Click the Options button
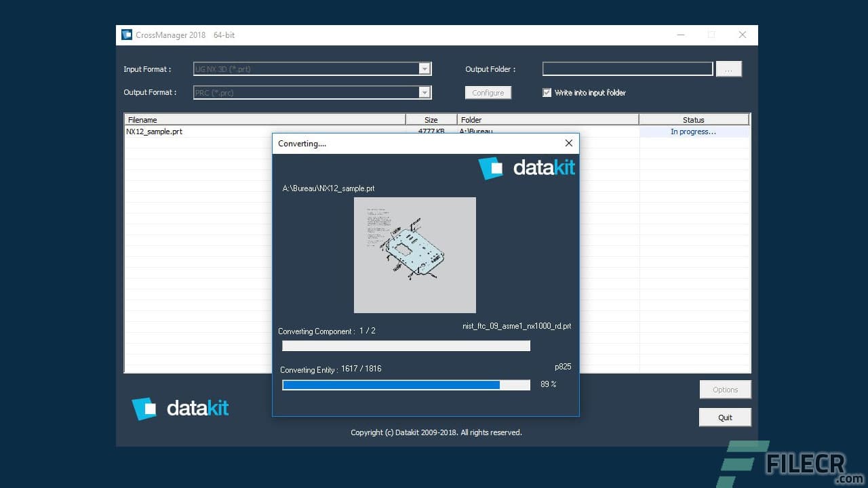Screen dimensions: 868x488 coord(725,389)
